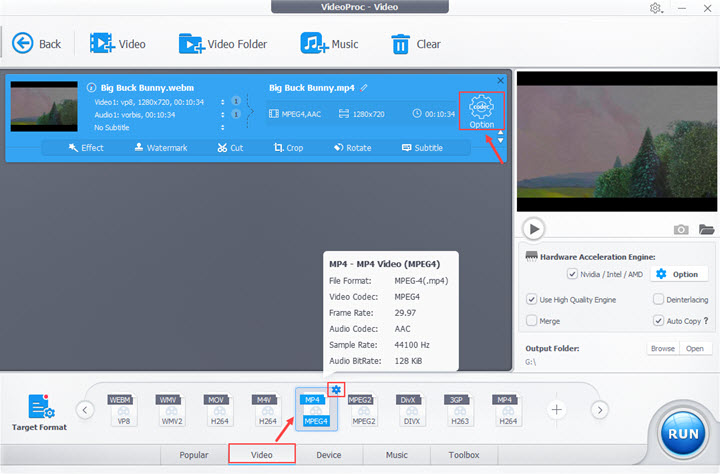Select the MP4 MPEG4 format

[x=315, y=410]
